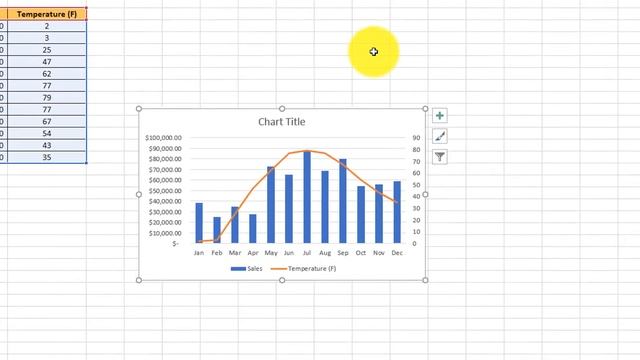Click the Dec sales bar in chart

(397, 212)
